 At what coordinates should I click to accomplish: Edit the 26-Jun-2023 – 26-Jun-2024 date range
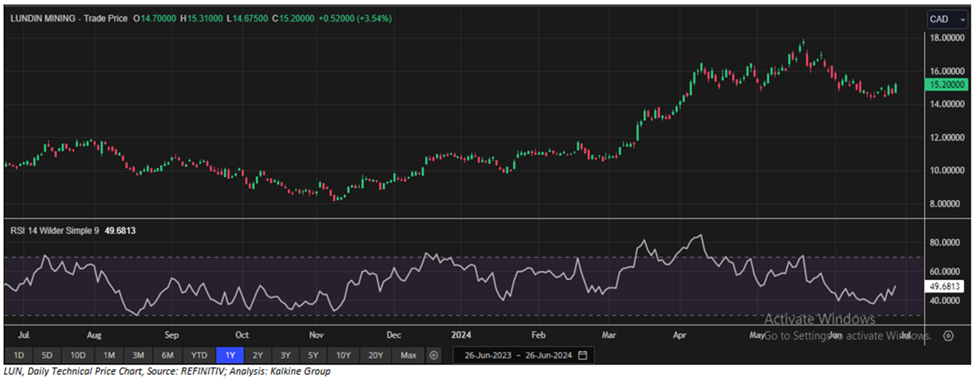coord(523,355)
